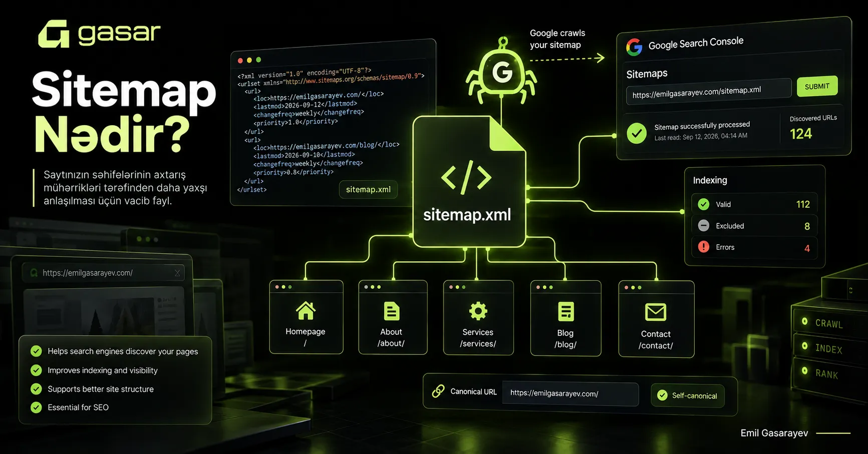Open the About /about/ page card
Image resolution: width=868 pixels, height=454 pixels.
[393, 317]
